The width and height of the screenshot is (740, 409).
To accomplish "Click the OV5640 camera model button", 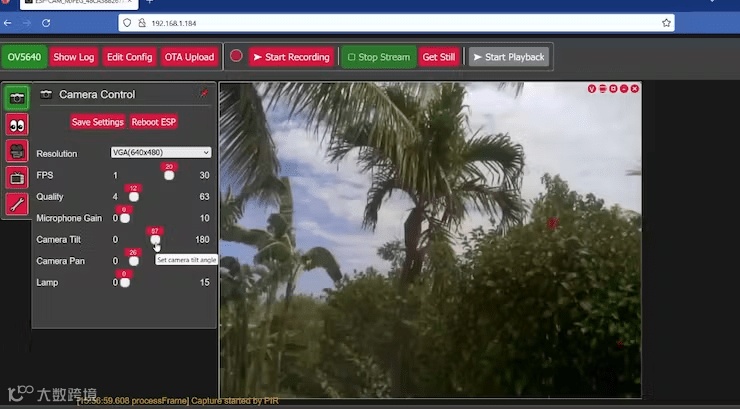I will [24, 57].
